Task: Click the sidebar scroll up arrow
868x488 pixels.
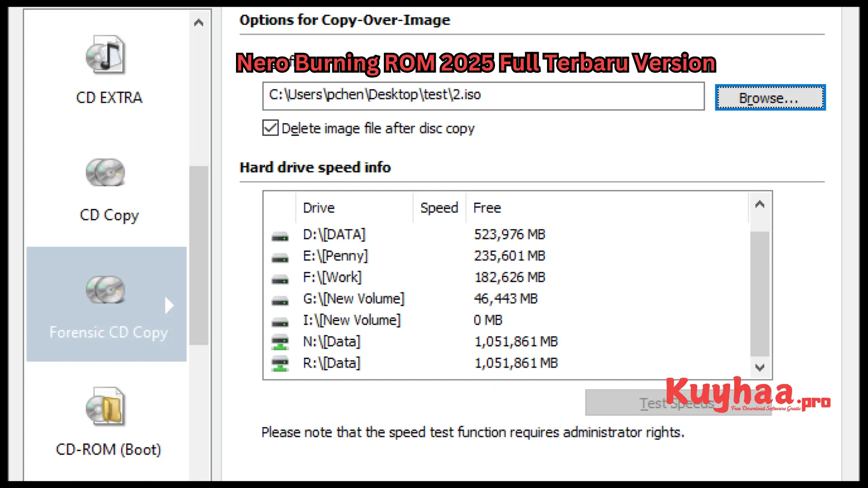Action: pos(198,23)
